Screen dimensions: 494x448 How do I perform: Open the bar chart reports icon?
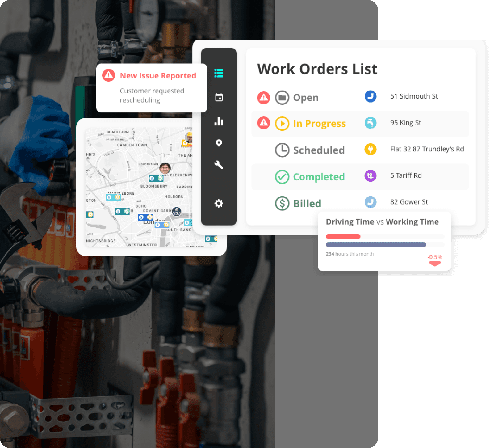219,121
